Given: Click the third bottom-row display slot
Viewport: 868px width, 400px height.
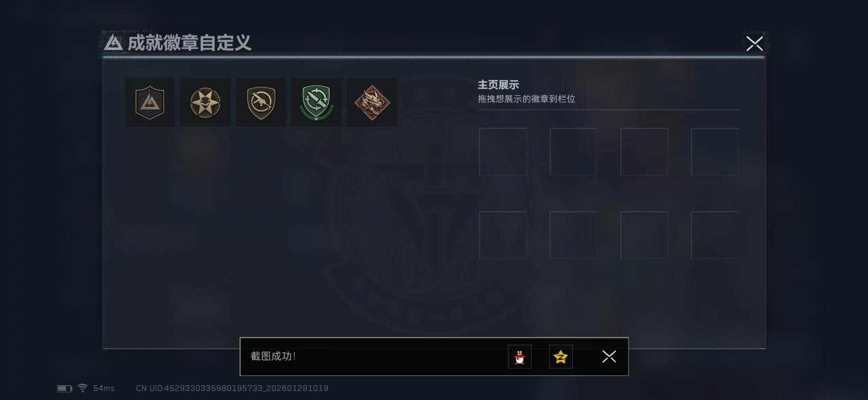Looking at the screenshot, I should click(x=644, y=235).
